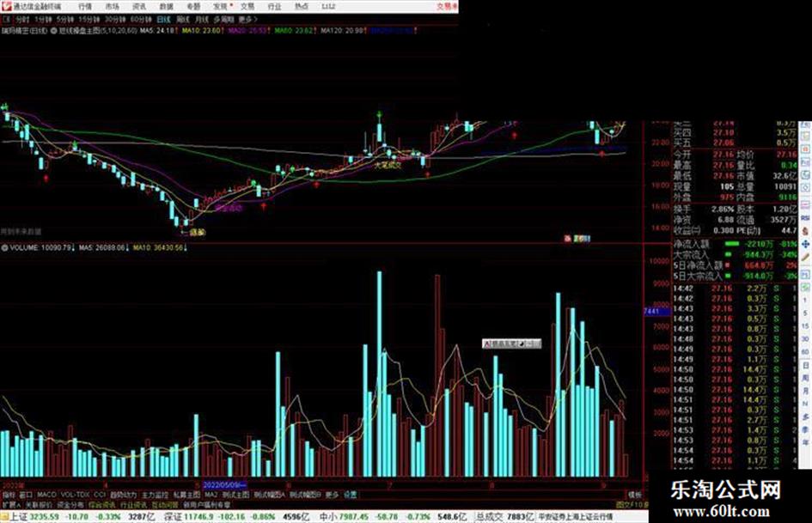Select the MACD indicator tab

click(x=46, y=495)
